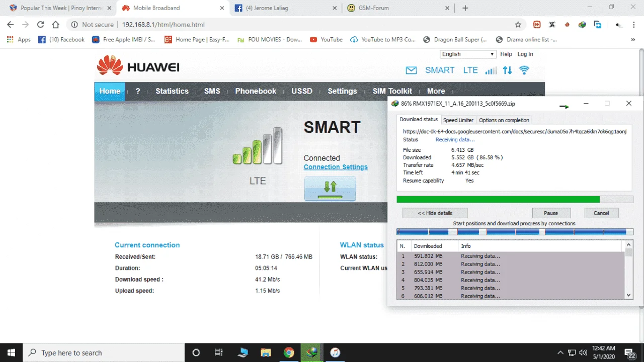Open the USSD menu item

click(302, 92)
